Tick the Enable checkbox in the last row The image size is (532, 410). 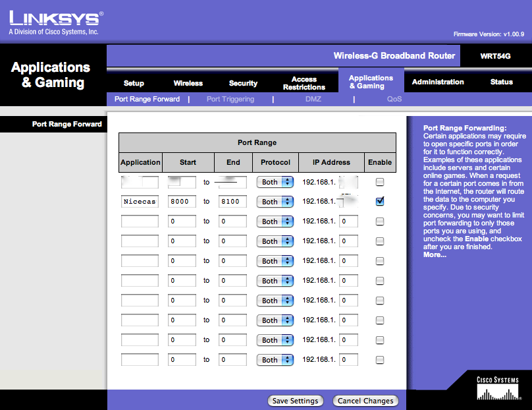tap(380, 360)
